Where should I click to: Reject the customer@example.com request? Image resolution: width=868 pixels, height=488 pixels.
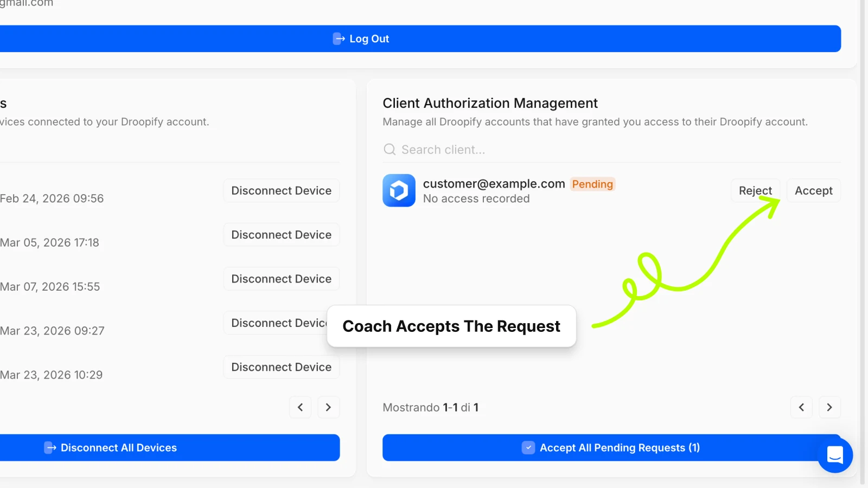(x=755, y=191)
